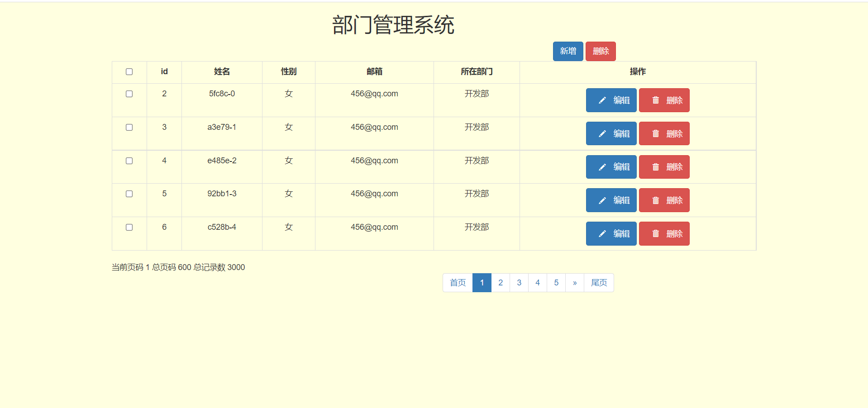
Task: Click the pencil icon in row 5fc8c-0
Action: click(x=602, y=100)
